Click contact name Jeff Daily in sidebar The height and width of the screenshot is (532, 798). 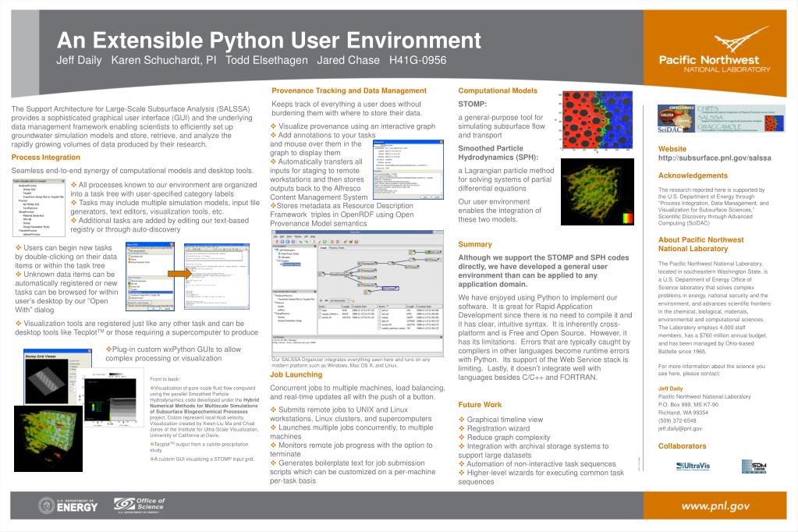(x=670, y=388)
